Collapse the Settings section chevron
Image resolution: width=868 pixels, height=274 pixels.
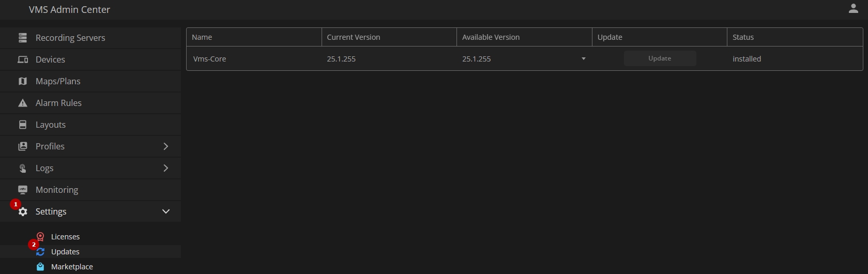coord(166,211)
